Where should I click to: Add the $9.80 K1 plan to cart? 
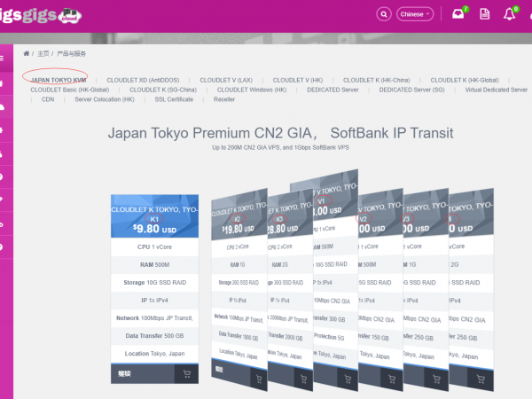coord(186,374)
